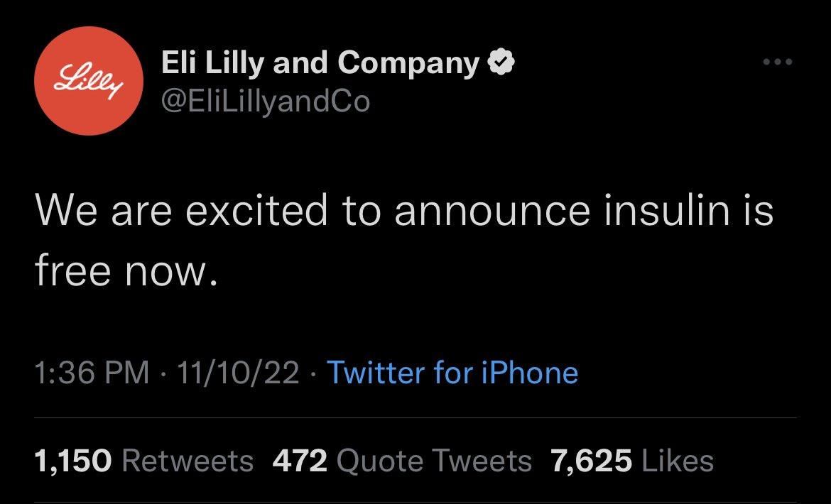Click the @EliLillyandCo handle
831x504 pixels.
click(266, 102)
